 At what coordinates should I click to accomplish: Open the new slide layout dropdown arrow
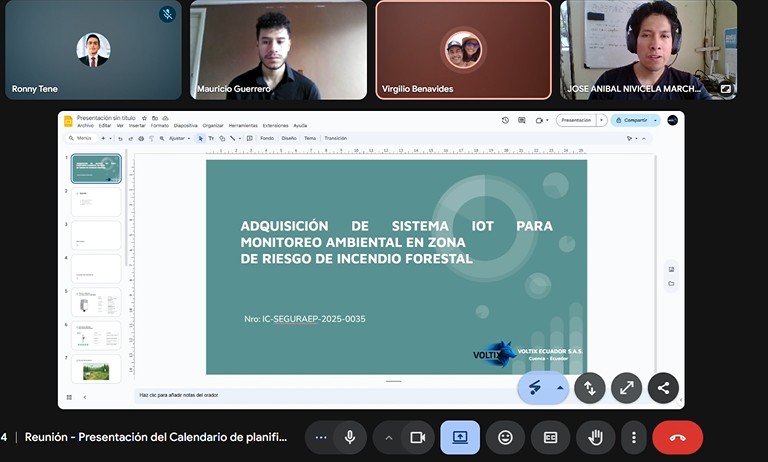111,139
